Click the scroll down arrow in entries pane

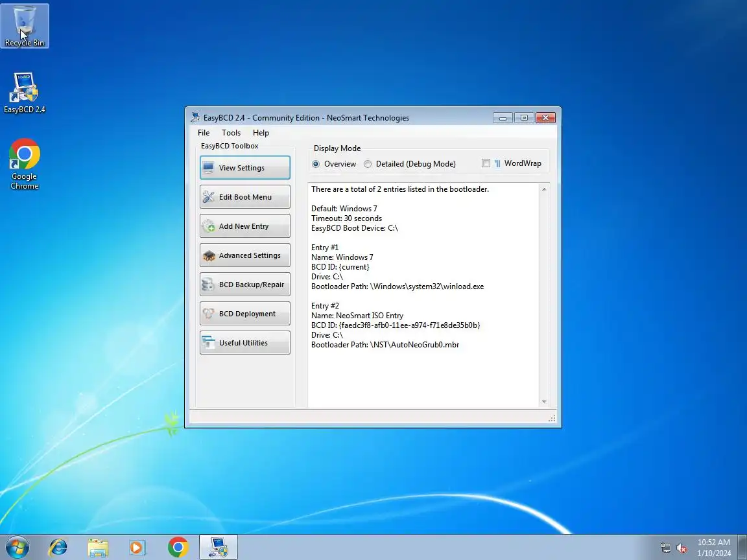[x=544, y=402]
